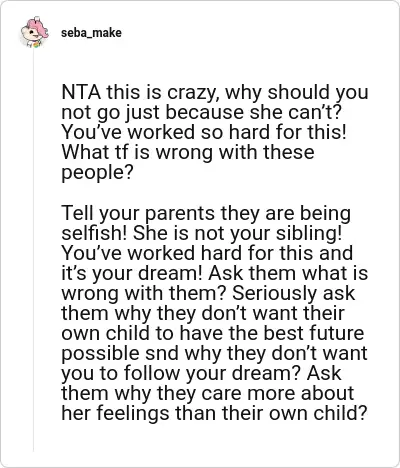Screen dimensions: 400x468
Task: Click the line 'you to follow your dream? Ask'
Action: (x=201, y=373)
